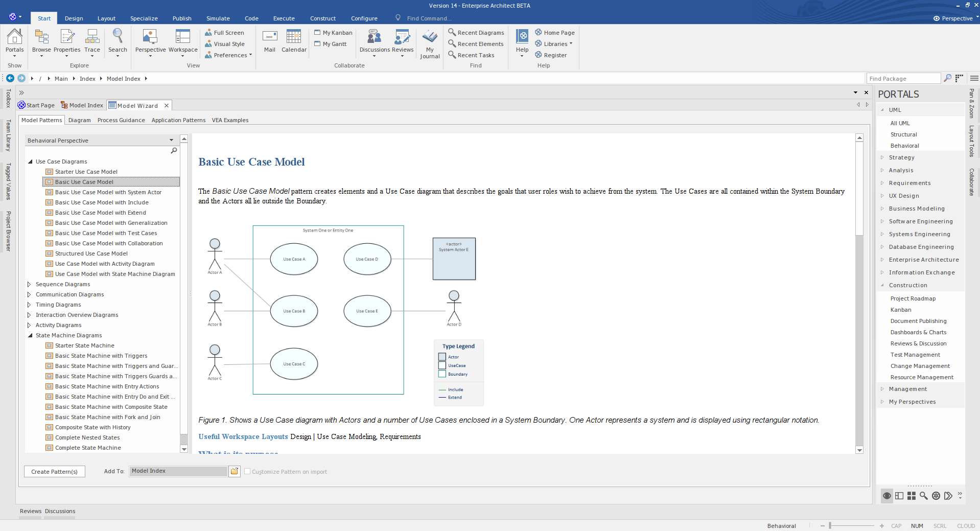Switch to the Design ribbon tab
Image resolution: width=980 pixels, height=531 pixels.
pos(74,18)
